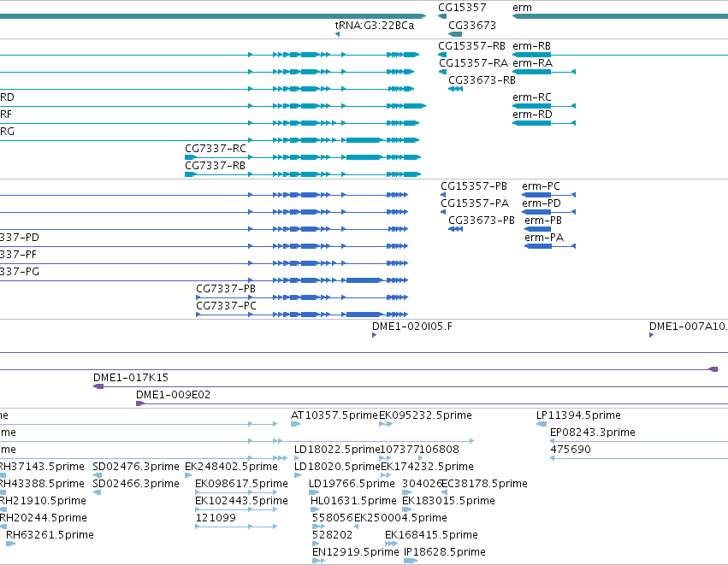Click the tRNA:G3:22BCa label

[374, 25]
